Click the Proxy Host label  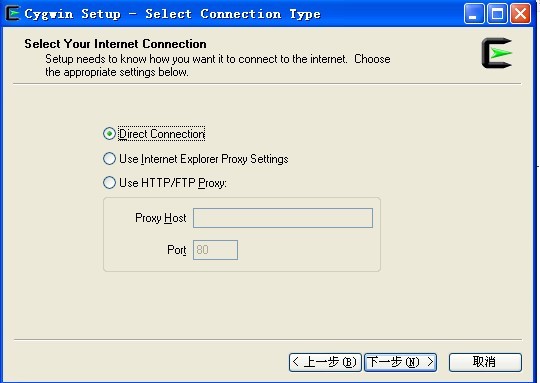point(160,218)
